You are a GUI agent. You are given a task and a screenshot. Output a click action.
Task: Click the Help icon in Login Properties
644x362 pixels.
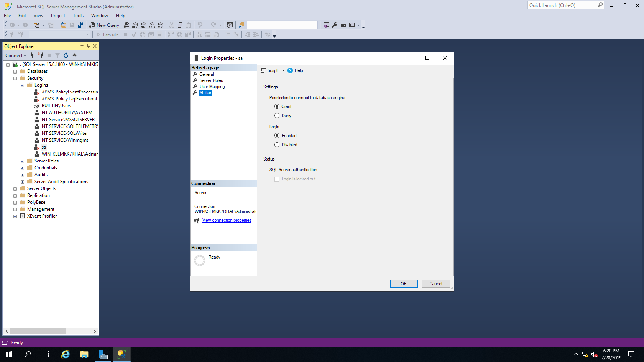click(295, 70)
